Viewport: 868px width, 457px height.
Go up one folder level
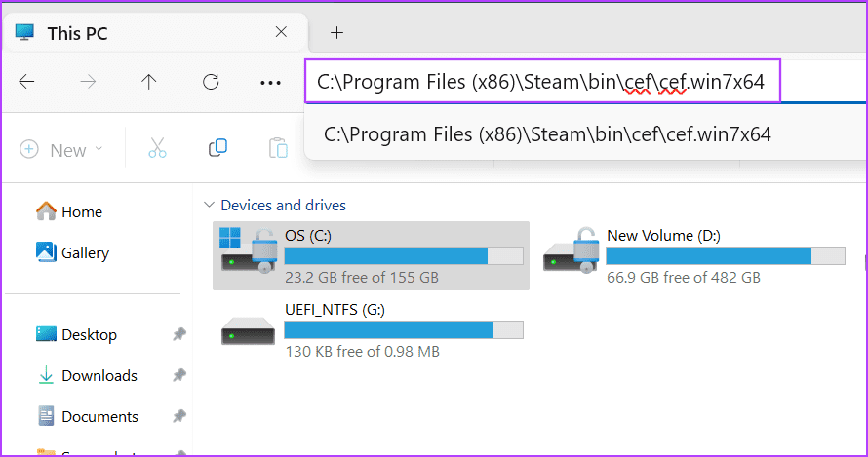point(148,82)
